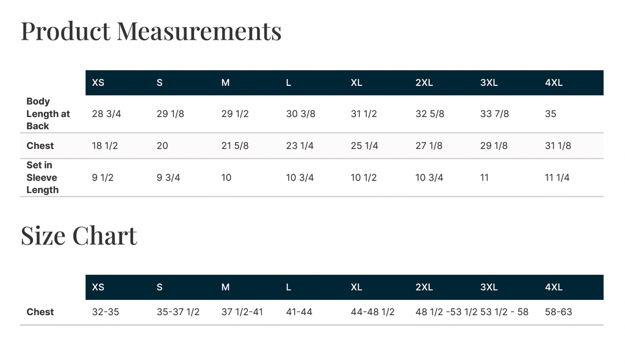625x364 pixels.
Task: Select the 11 1/4 sleeve length cell
Action: point(557,177)
